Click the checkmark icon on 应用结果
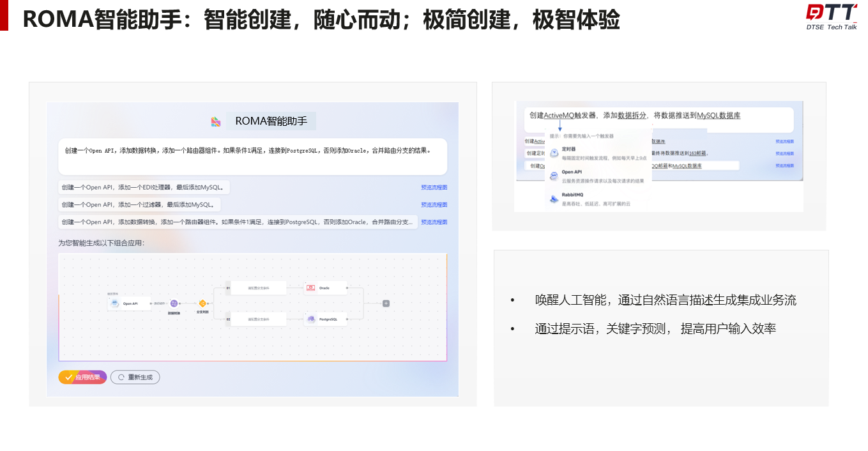The width and height of the screenshot is (868, 451). pyautogui.click(x=69, y=377)
